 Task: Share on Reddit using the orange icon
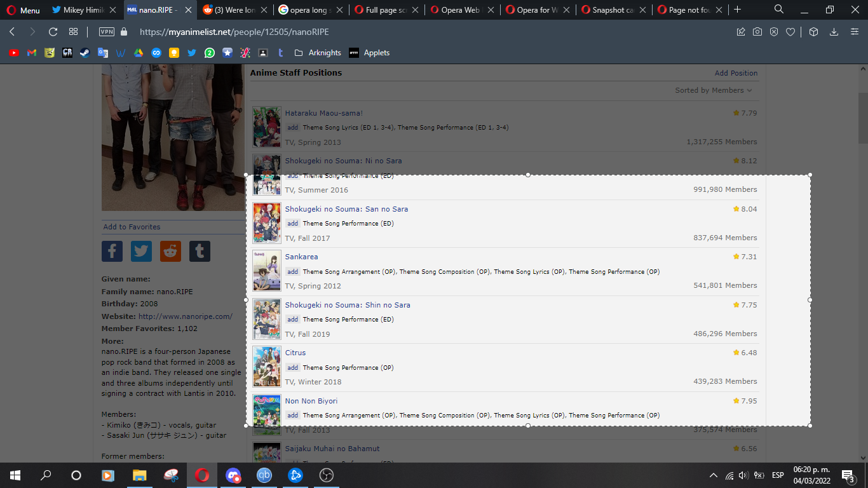[170, 251]
